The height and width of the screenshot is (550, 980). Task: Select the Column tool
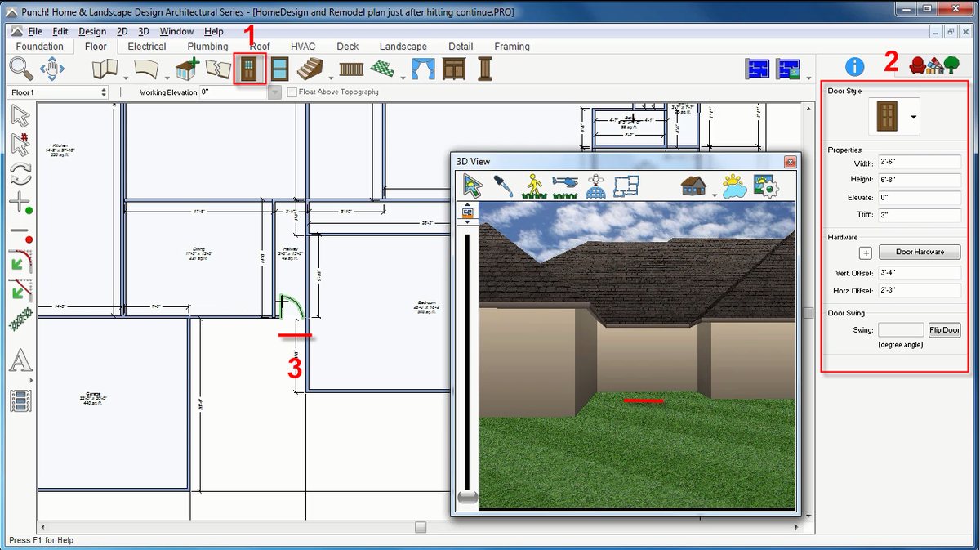tap(486, 69)
